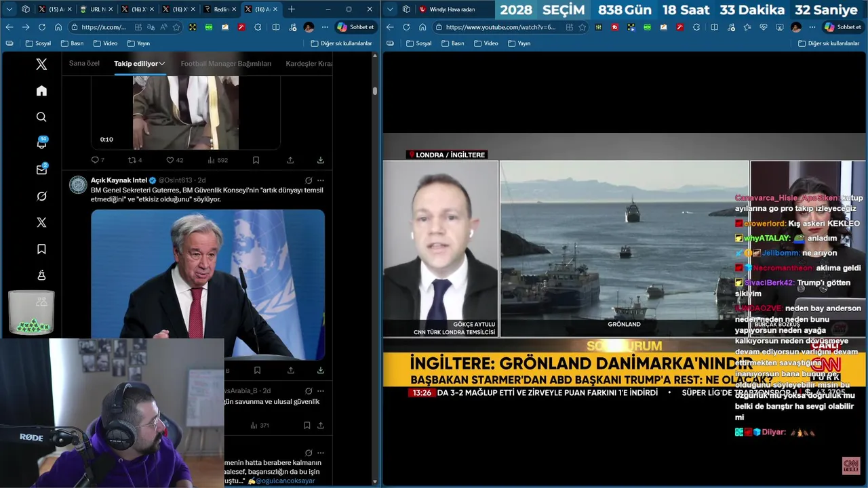Switch to Redlin browser tab
The height and width of the screenshot is (488, 868).
coord(221,9)
